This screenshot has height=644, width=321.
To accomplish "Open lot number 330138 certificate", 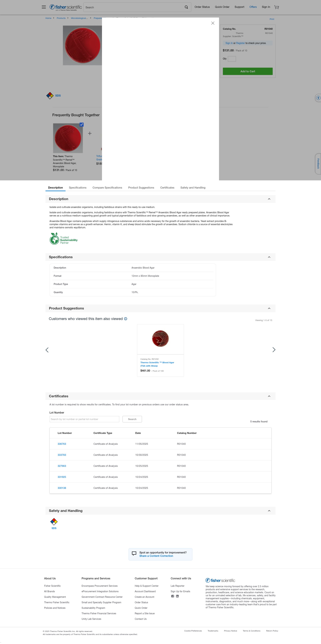I will point(62,488).
